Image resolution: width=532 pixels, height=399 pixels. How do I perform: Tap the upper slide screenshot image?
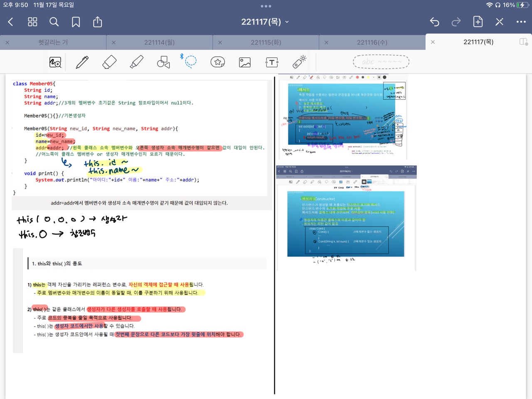(x=342, y=117)
